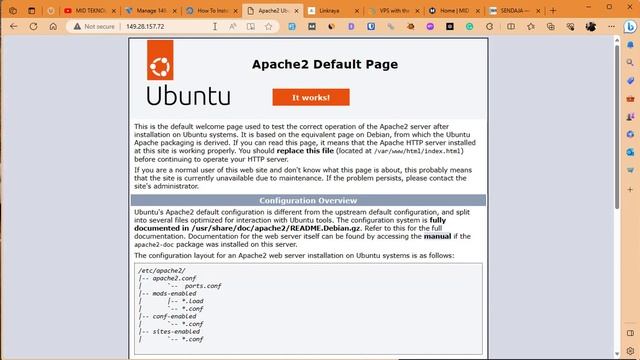Open the browser home page
This screenshot has width=640, height=360.
[x=53, y=27]
